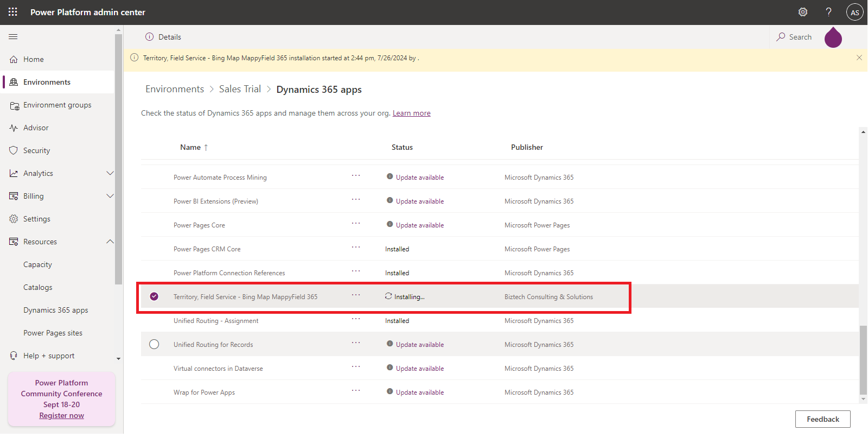Click the apps list vertical scrollbar thumb

863,360
